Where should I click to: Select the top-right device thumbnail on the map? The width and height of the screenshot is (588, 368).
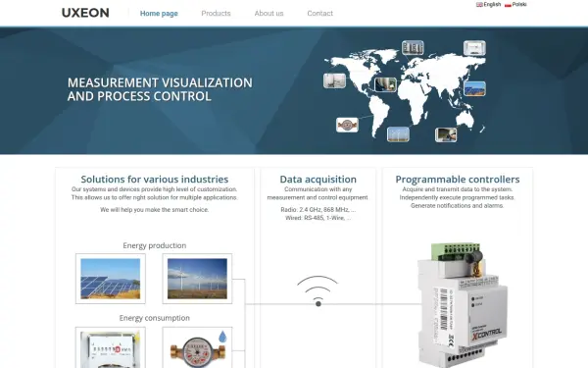pos(474,48)
